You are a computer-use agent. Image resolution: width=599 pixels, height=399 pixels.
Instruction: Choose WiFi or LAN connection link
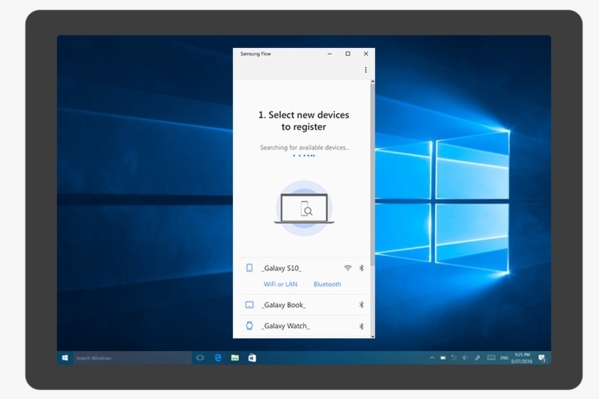[x=280, y=284]
